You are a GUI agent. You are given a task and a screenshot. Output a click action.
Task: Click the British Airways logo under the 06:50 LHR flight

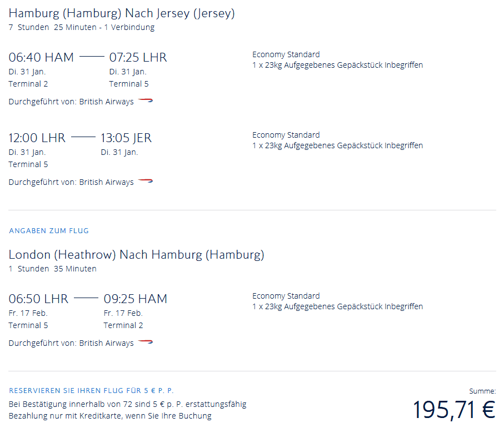tap(145, 343)
